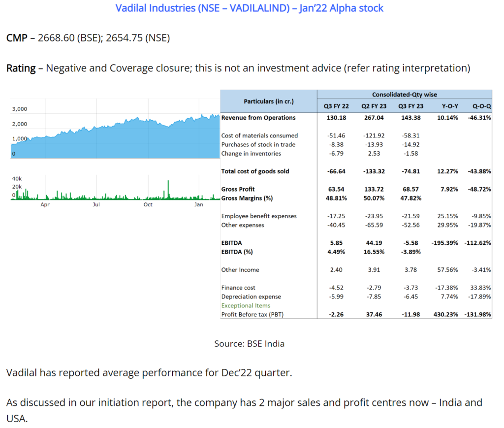This screenshot has width=504, height=428.
Task: Click the CMP price line text
Action: tap(88, 38)
